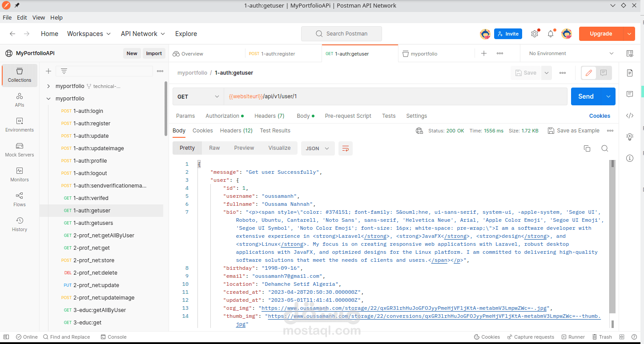Open the API Network dropdown
This screenshot has width=644, height=344.
(x=143, y=34)
